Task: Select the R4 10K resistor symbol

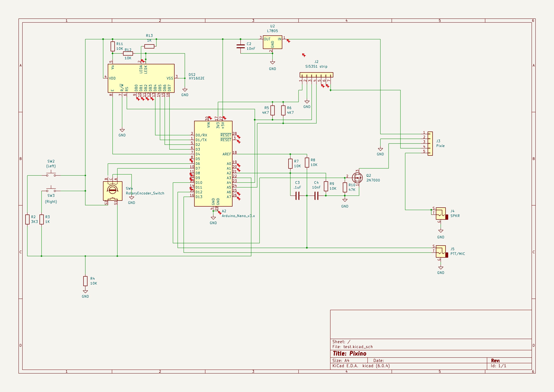Action: 85,281
